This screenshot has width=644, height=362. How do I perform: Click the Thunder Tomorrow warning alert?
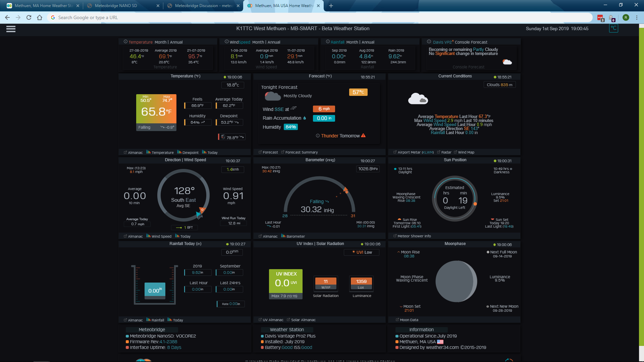point(341,136)
